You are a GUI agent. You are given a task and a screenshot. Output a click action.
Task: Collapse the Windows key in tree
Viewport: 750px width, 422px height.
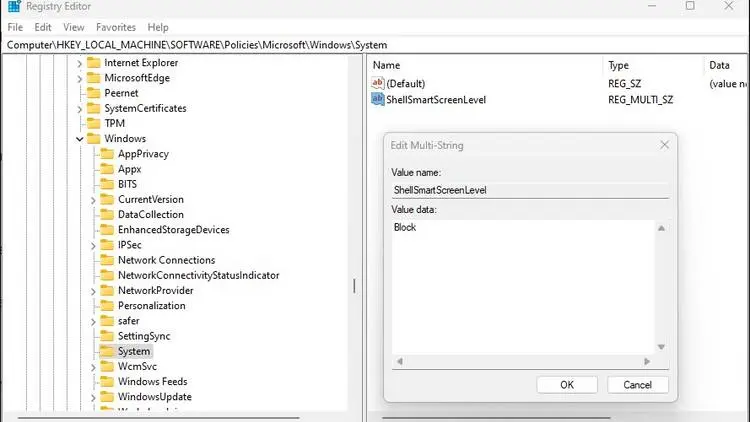tap(79, 139)
